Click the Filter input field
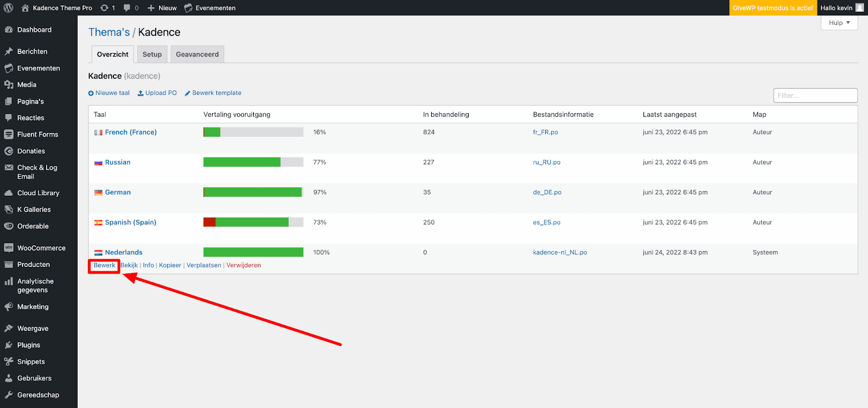 815,95
